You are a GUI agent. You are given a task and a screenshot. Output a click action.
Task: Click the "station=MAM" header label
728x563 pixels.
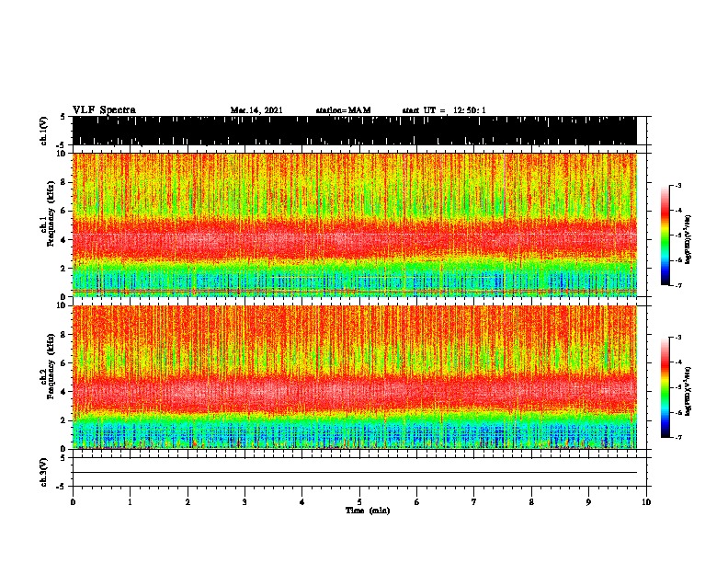click(343, 110)
